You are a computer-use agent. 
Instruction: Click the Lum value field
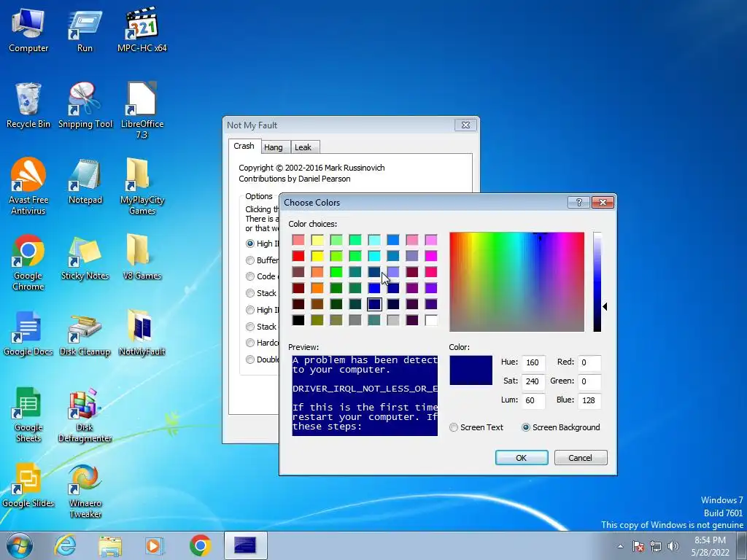(x=533, y=400)
